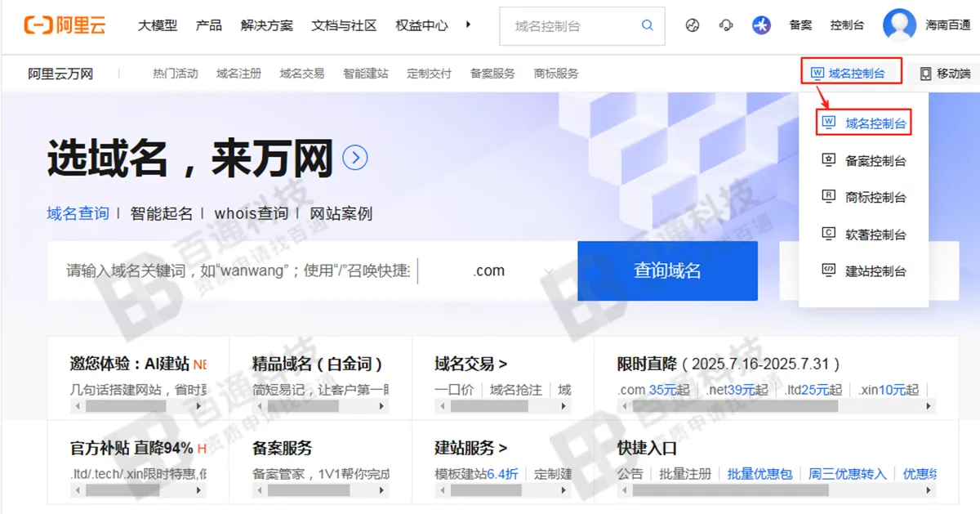Screen dimensions: 980x514
Task: Go to 定制交付 in sub-navigation
Action: point(430,74)
